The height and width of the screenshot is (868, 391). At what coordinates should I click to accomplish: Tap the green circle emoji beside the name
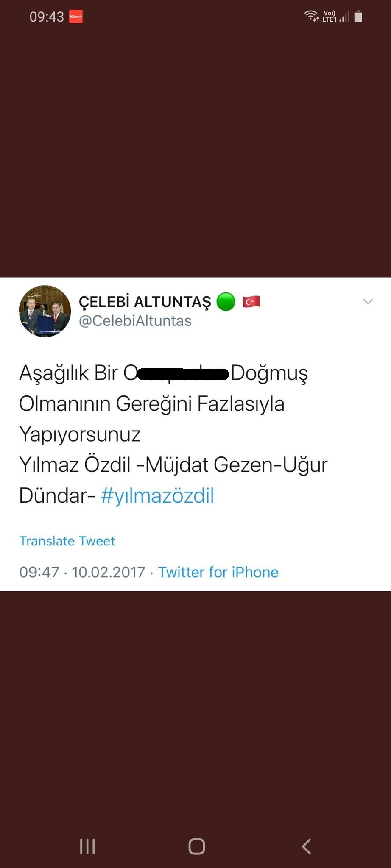click(226, 302)
